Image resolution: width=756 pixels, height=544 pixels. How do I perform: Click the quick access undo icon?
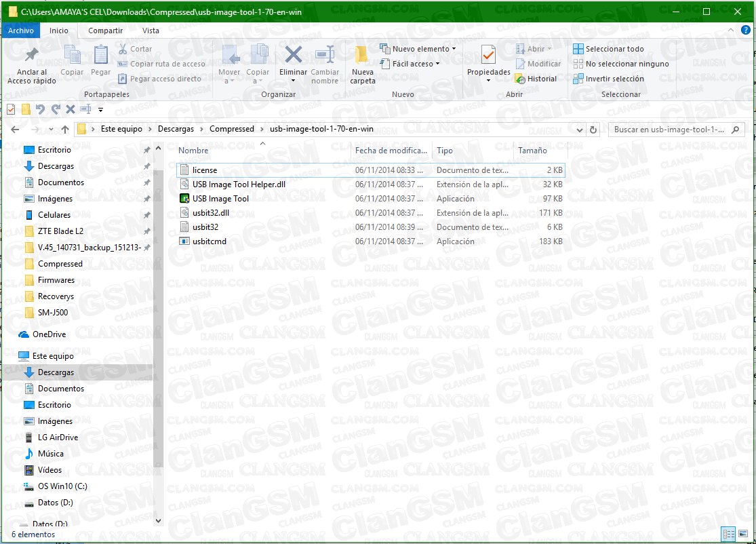point(41,109)
